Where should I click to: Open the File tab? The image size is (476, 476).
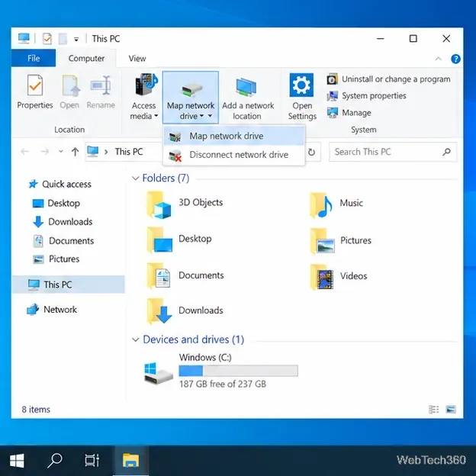(34, 58)
